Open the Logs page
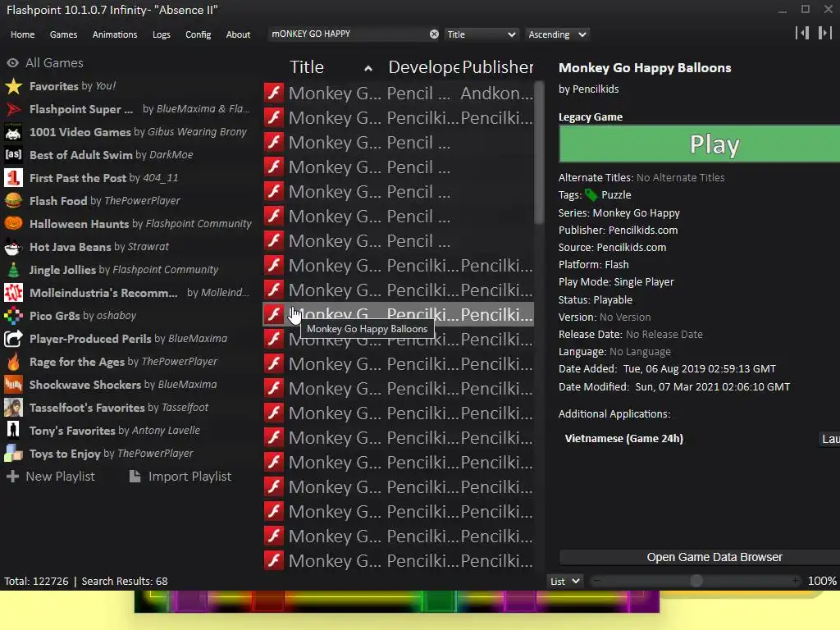The height and width of the screenshot is (630, 840). click(x=162, y=34)
